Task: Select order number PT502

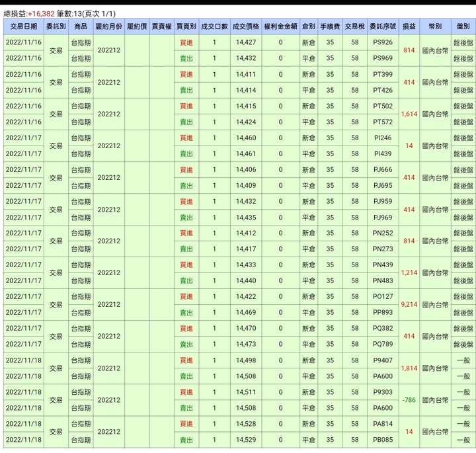Action: (x=383, y=106)
